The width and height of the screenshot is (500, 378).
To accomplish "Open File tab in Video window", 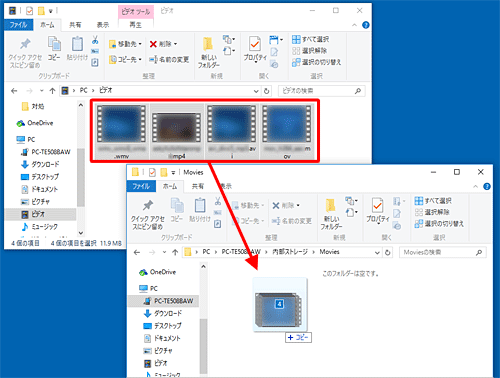I will pyautogui.click(x=18, y=25).
